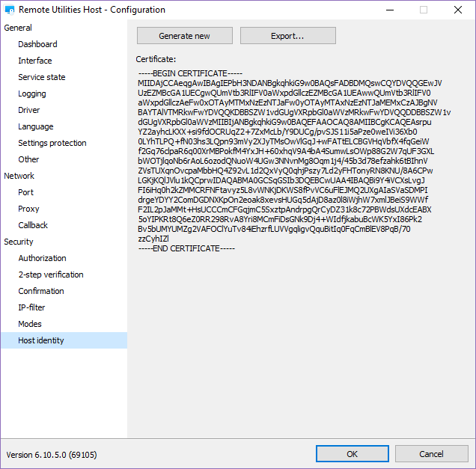The width and height of the screenshot is (476, 469).
Task: Click the Generate new button
Action: [184, 36]
